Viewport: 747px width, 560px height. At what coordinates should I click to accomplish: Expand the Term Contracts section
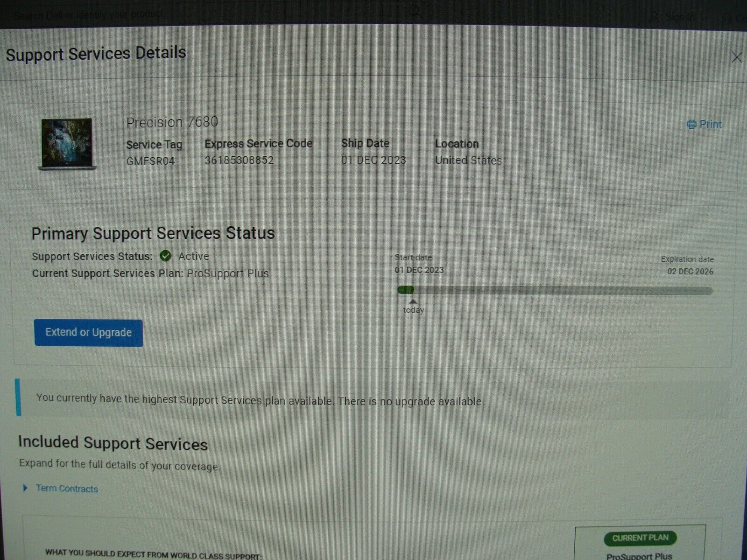25,488
